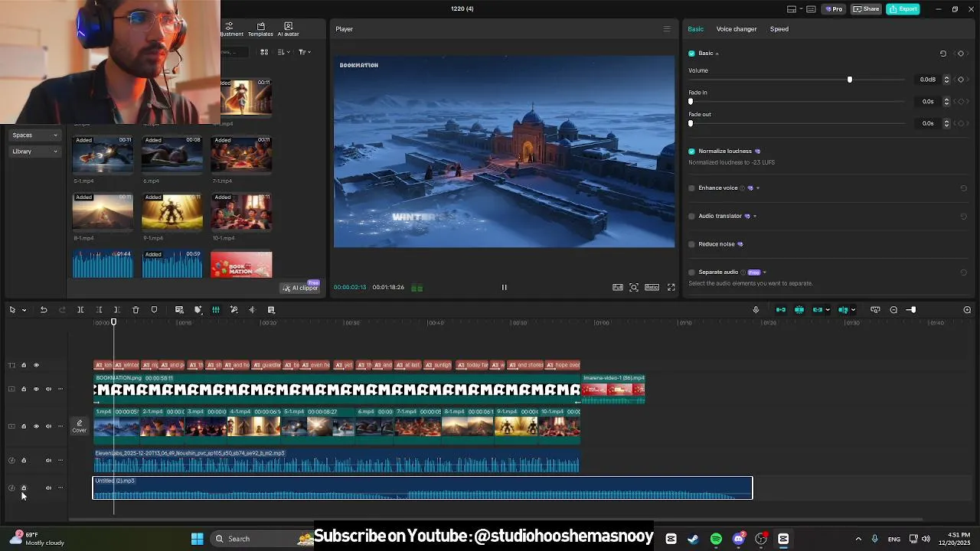Click the trash delete icon
Viewport: 980px width, 551px height.
coord(136,310)
